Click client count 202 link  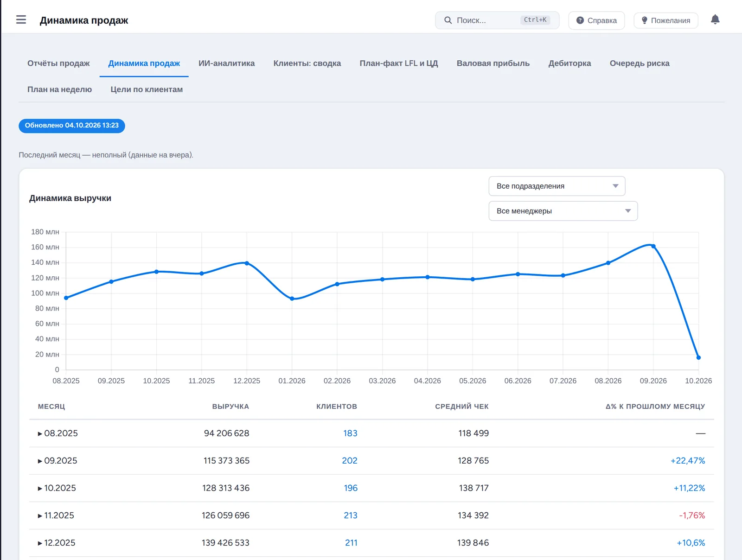click(x=350, y=461)
